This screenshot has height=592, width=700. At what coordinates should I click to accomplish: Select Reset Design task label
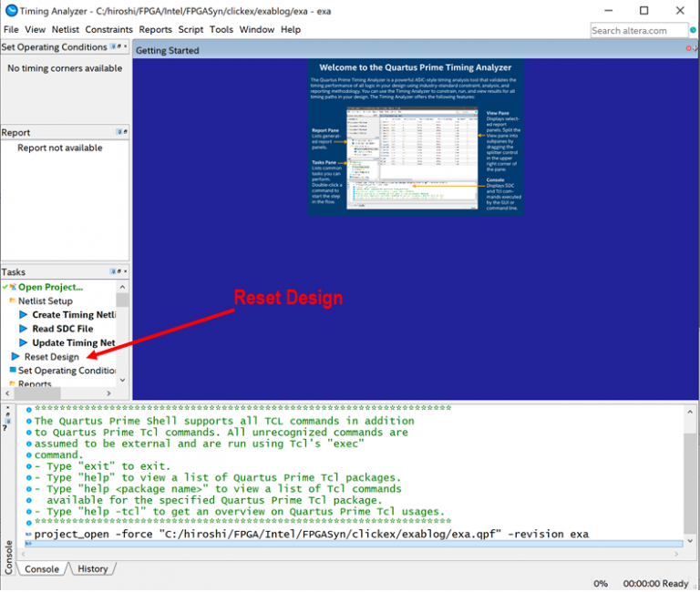pos(52,357)
